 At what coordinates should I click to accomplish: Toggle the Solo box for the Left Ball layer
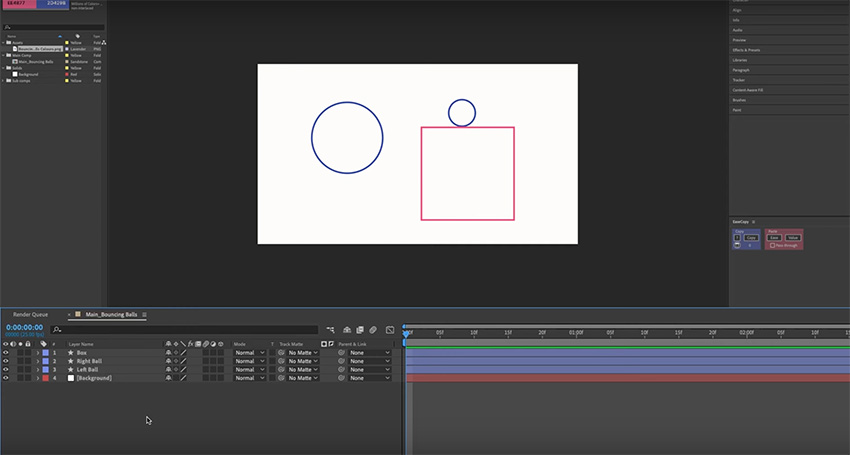[x=20, y=369]
